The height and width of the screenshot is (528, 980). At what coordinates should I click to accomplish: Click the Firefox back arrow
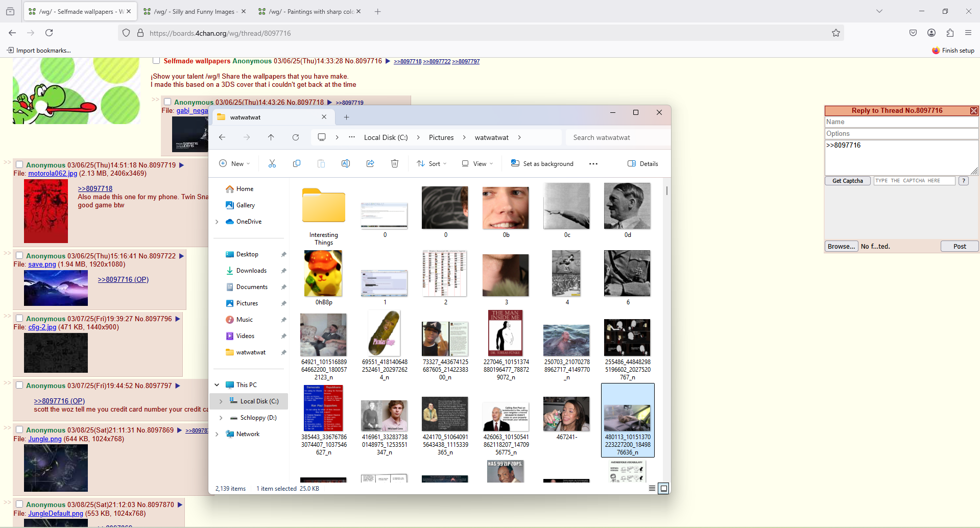[x=12, y=33]
